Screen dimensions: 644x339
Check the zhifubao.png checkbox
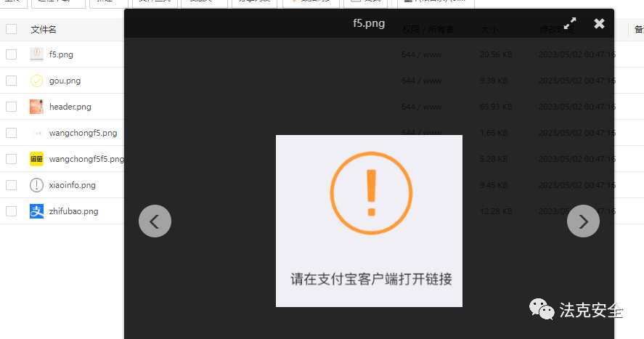pyautogui.click(x=11, y=211)
